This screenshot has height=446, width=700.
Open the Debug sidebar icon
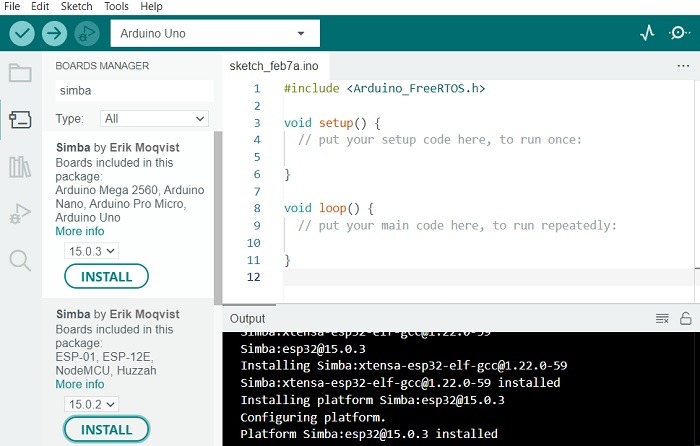click(20, 213)
